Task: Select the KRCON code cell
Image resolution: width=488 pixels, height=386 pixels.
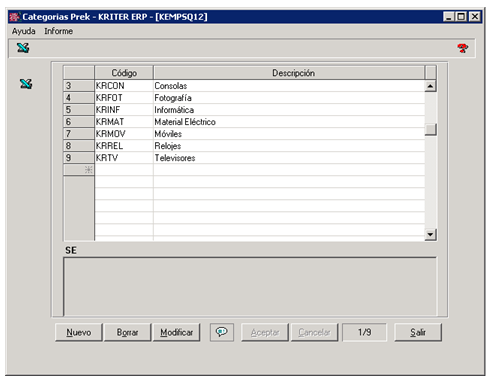Action: (x=124, y=86)
